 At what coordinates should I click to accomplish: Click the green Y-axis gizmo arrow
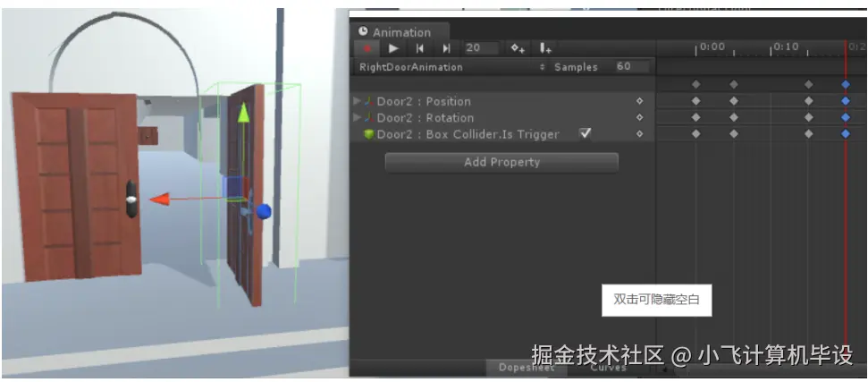point(242,113)
